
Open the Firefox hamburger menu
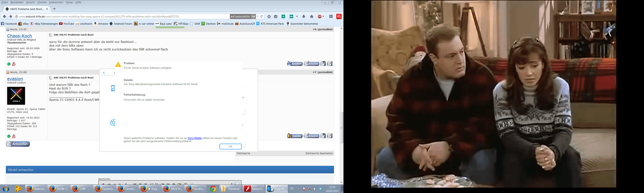tap(331, 16)
